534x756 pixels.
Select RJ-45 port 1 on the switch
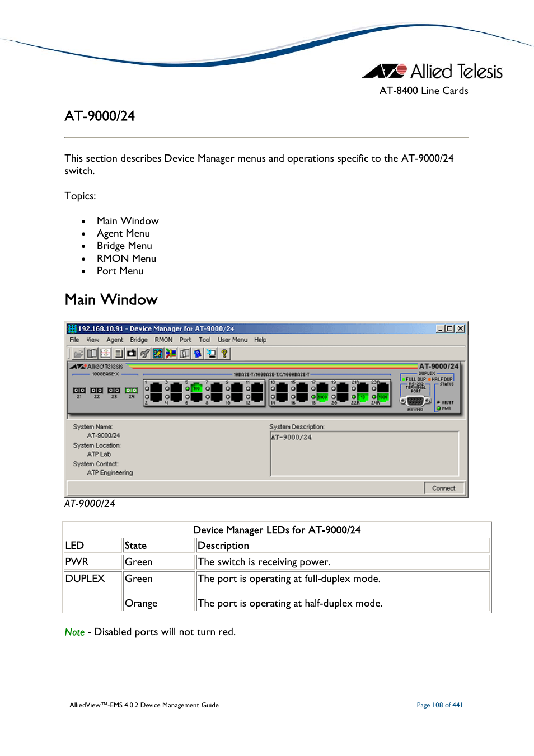coord(156,388)
